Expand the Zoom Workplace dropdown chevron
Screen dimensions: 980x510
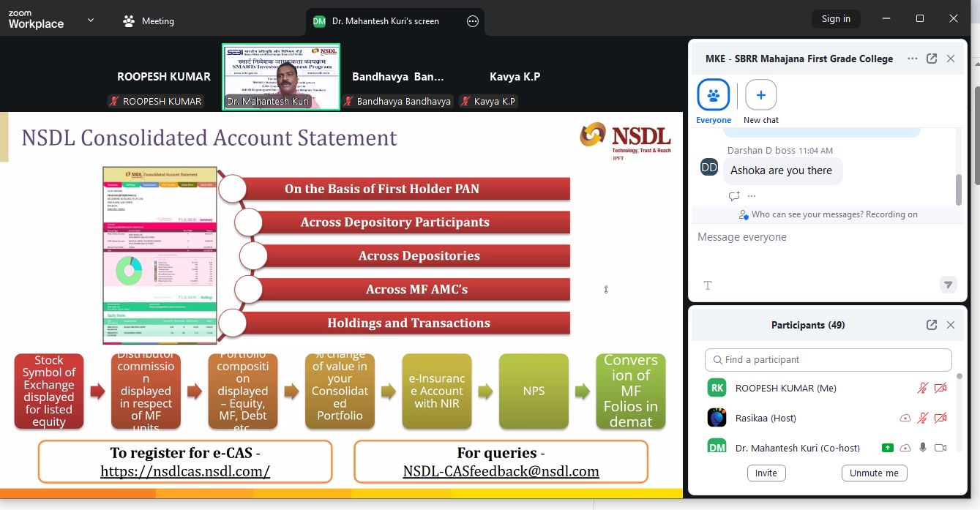click(91, 20)
